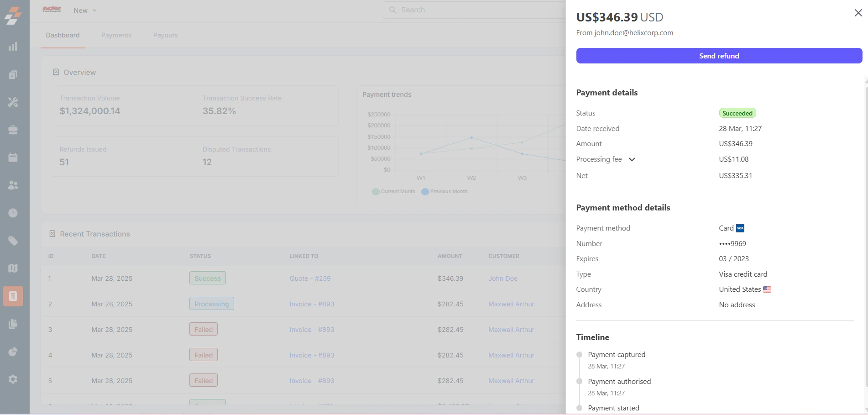Open the pie chart reports sidebar icon

coord(13,352)
